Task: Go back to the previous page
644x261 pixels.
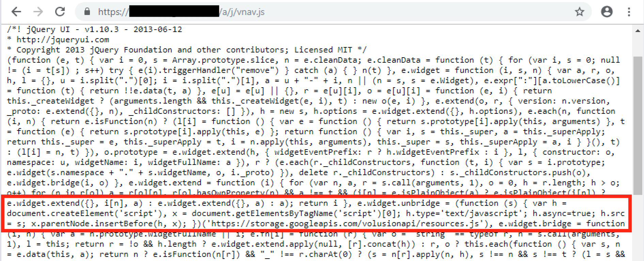Action: click(x=16, y=12)
